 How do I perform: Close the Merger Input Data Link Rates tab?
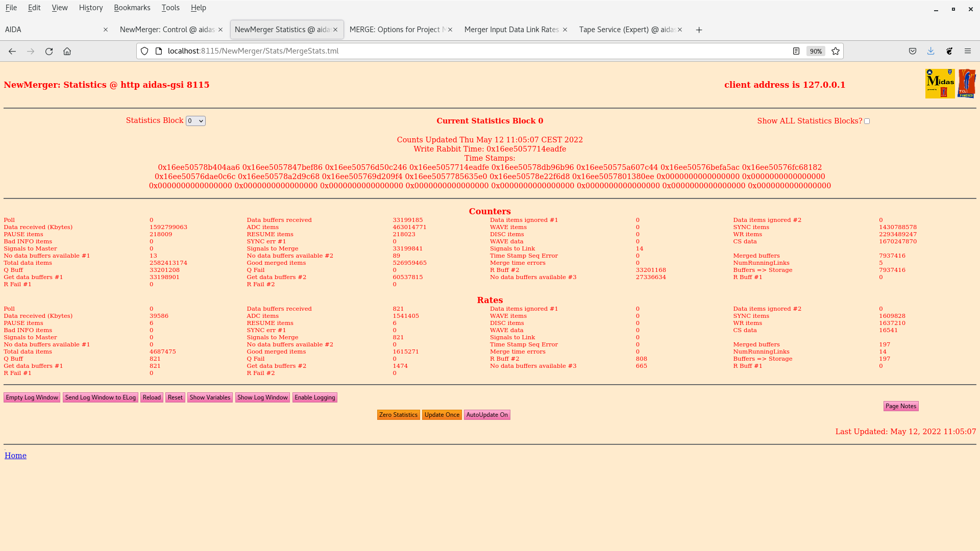(x=565, y=30)
